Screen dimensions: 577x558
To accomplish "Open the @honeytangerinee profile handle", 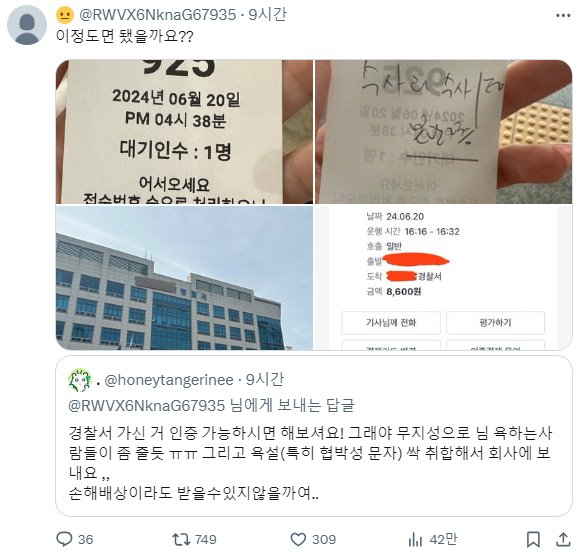I will [x=169, y=380].
